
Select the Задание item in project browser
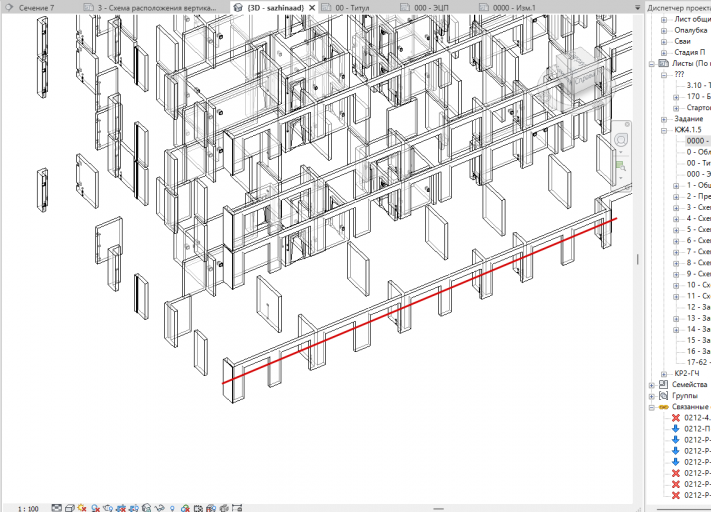tap(688, 119)
